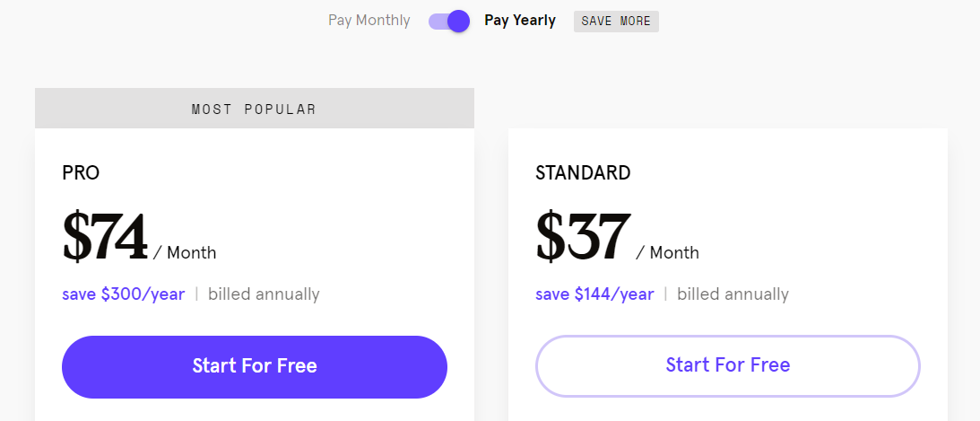
Task: Click the PRO plan heading
Action: click(x=81, y=173)
